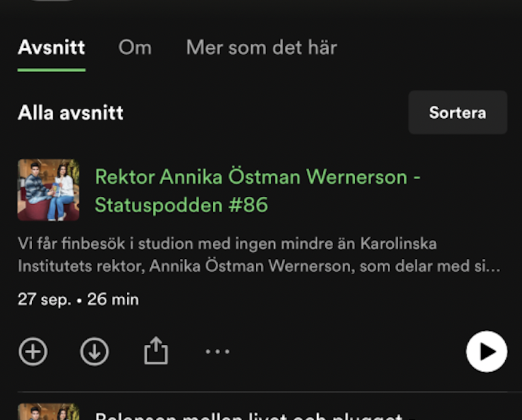Open the Om tab

pyautogui.click(x=135, y=47)
